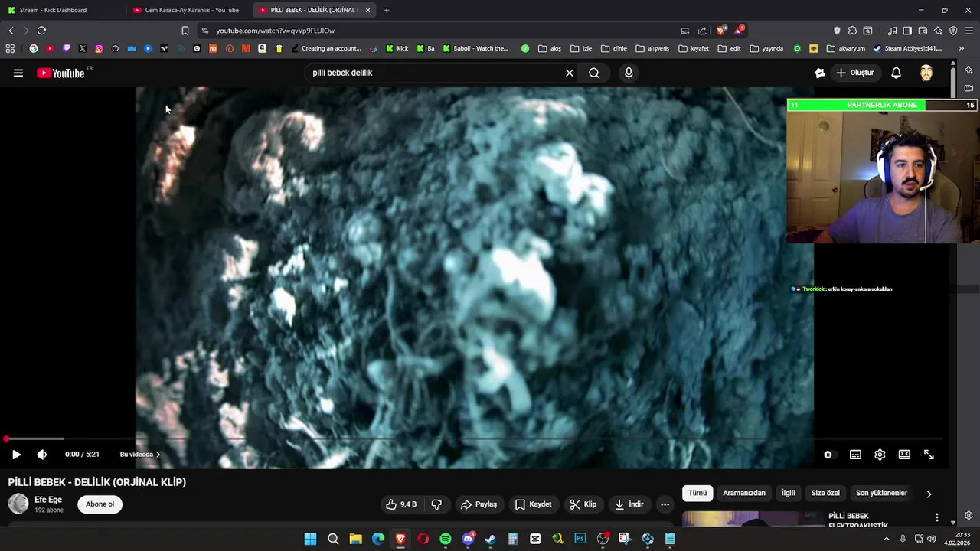Select the Aramanızdan filter chip
This screenshot has width=980, height=551.
tap(744, 494)
